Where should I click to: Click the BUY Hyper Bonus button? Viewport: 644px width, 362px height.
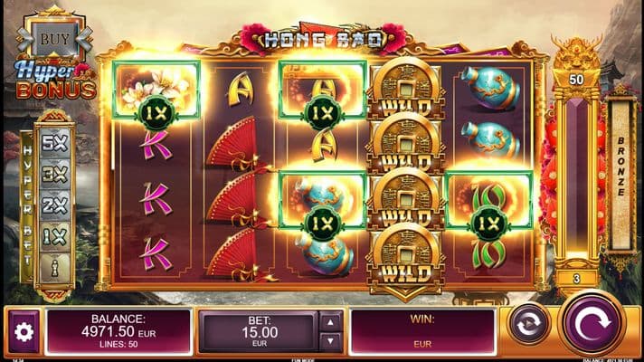coord(54,39)
